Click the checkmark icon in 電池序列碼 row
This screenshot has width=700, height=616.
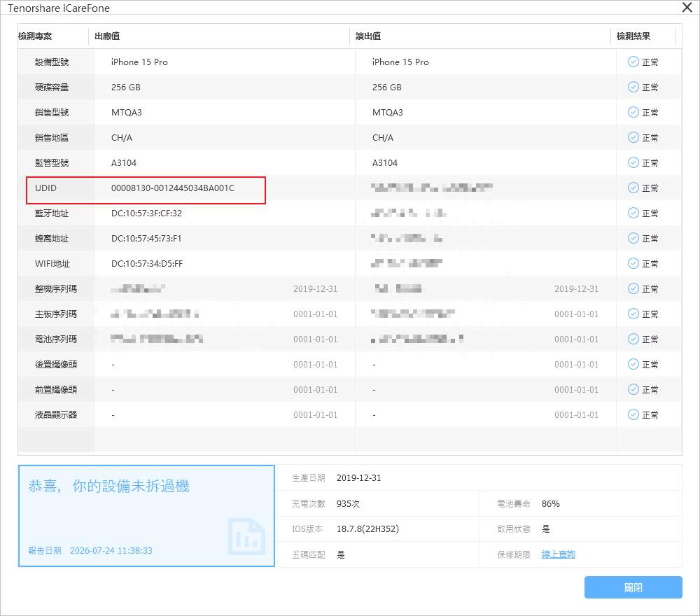pos(633,339)
